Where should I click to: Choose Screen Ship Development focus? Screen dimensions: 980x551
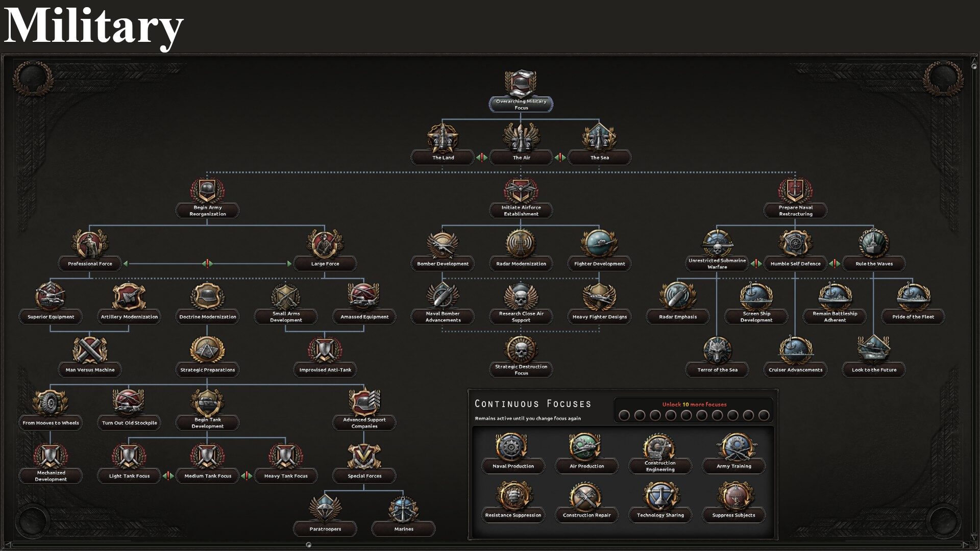[x=756, y=304]
